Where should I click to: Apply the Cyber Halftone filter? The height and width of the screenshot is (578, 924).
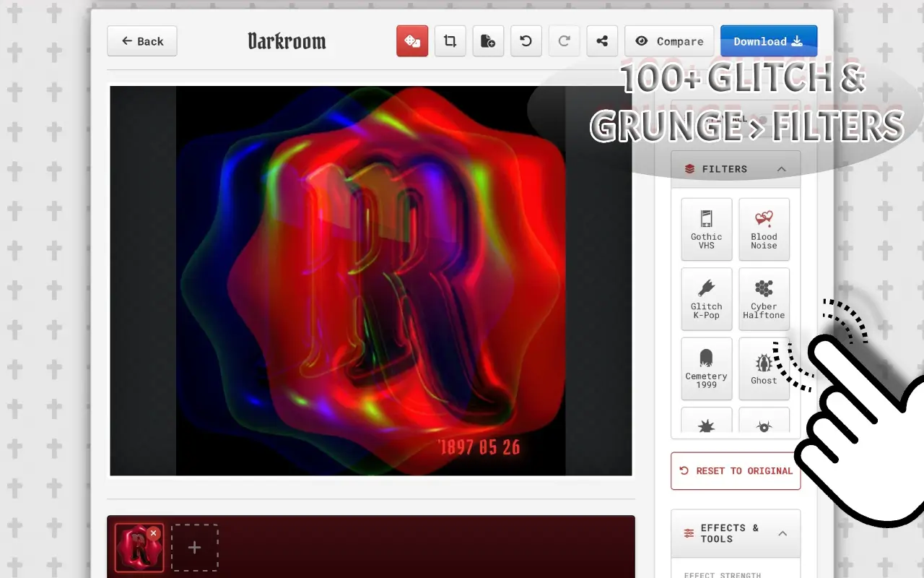pyautogui.click(x=764, y=298)
